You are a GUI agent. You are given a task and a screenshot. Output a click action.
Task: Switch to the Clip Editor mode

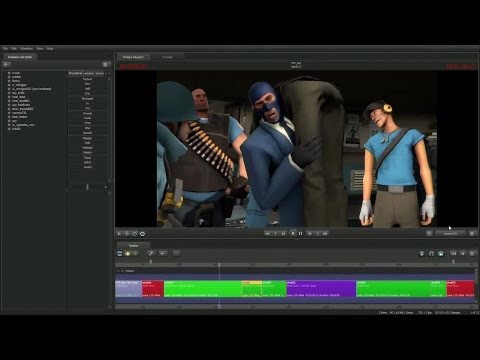coord(120,254)
